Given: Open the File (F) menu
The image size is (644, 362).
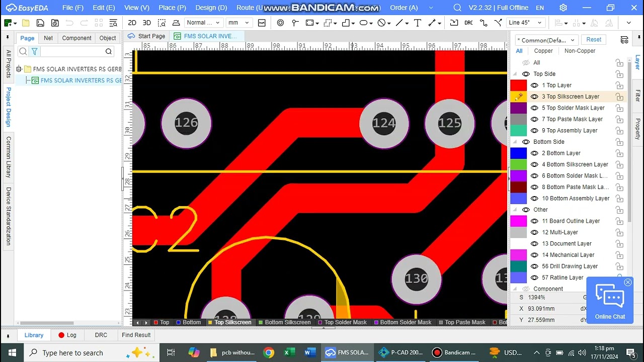Looking at the screenshot, I should [x=73, y=8].
